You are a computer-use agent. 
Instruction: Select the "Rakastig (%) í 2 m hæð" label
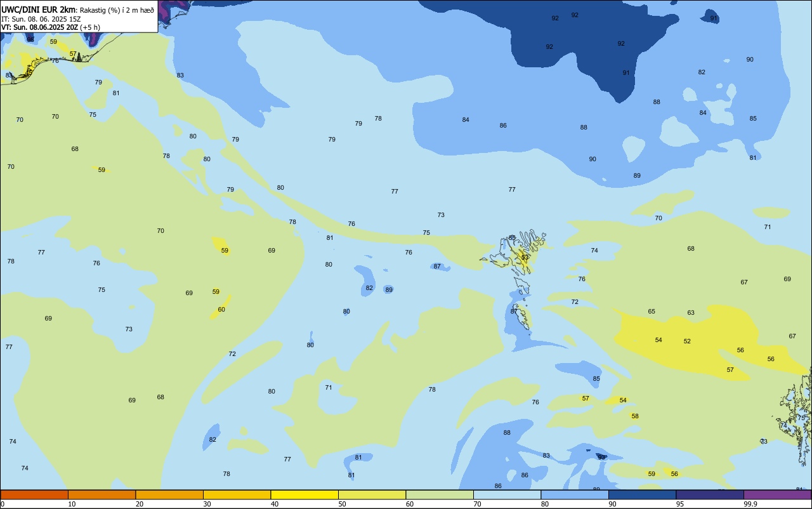[x=117, y=10]
